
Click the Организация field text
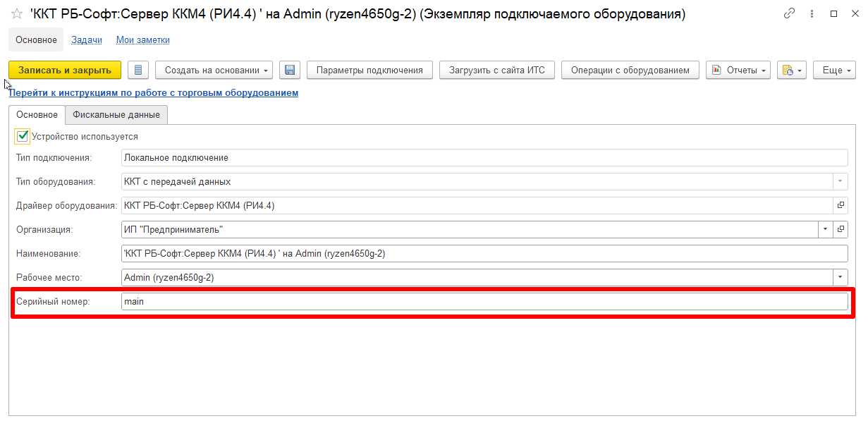point(470,229)
